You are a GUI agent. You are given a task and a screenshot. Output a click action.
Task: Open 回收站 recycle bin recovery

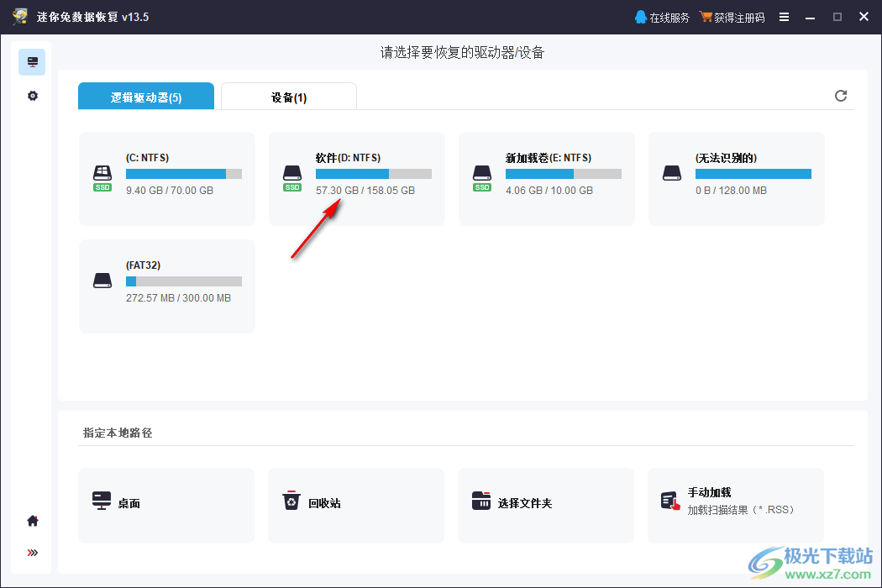[x=356, y=505]
